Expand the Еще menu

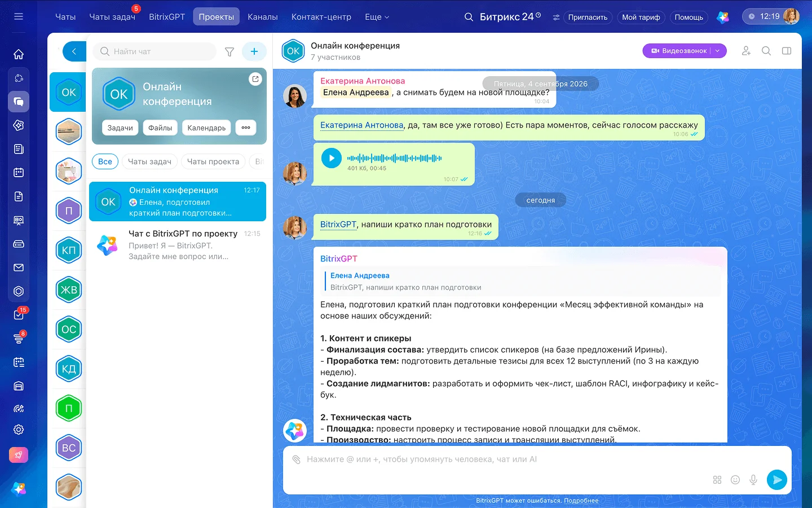click(x=377, y=17)
